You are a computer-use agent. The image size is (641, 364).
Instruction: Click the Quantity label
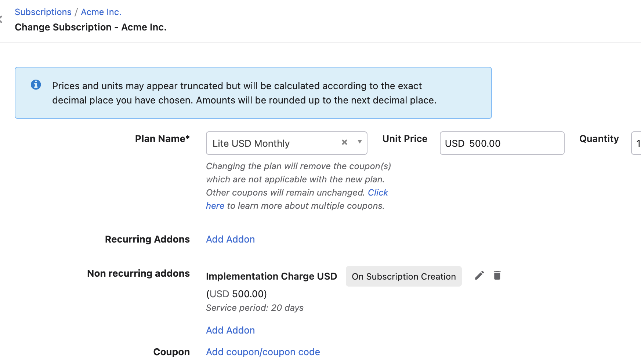pyautogui.click(x=599, y=139)
